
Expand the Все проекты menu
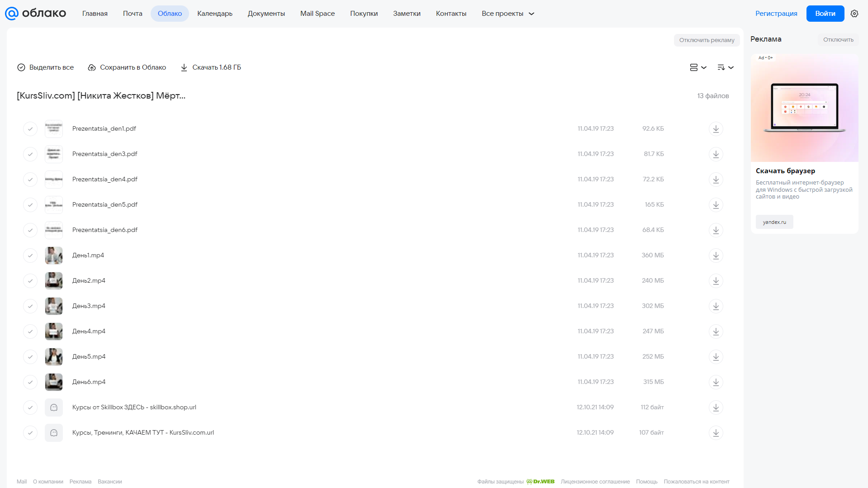tap(508, 14)
